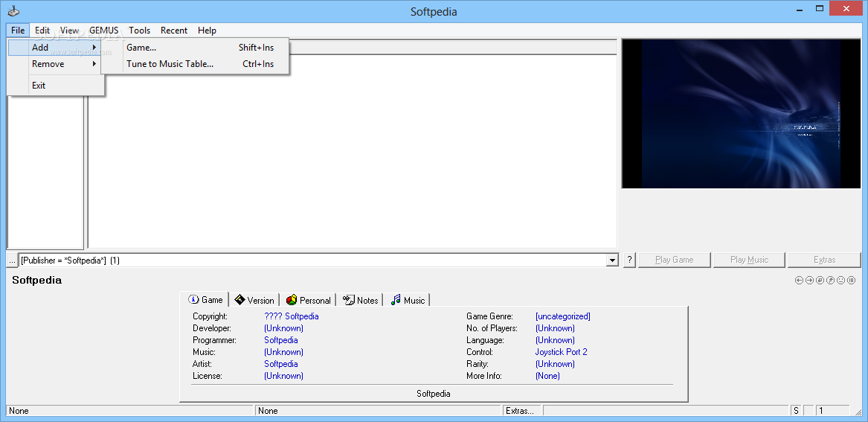Screen dimensions: 868x422
Task: Click the '18' adult octagon icon
Action: coord(852,281)
